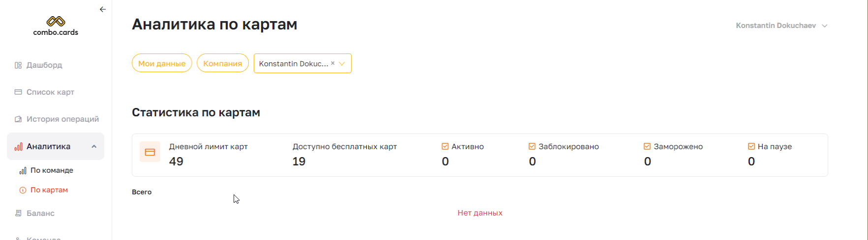This screenshot has height=240, width=868.
Task: Toggle the Заблокировано checkbox
Action: point(532,146)
